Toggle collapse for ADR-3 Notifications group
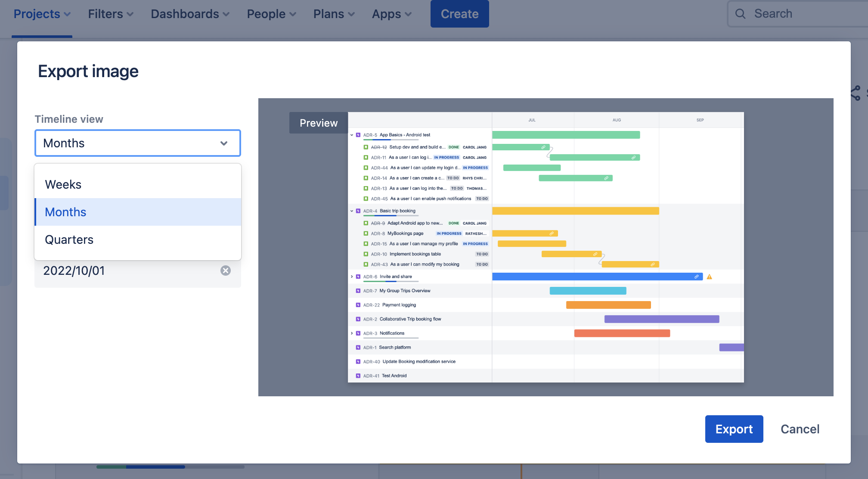This screenshot has width=868, height=479. 352,333
